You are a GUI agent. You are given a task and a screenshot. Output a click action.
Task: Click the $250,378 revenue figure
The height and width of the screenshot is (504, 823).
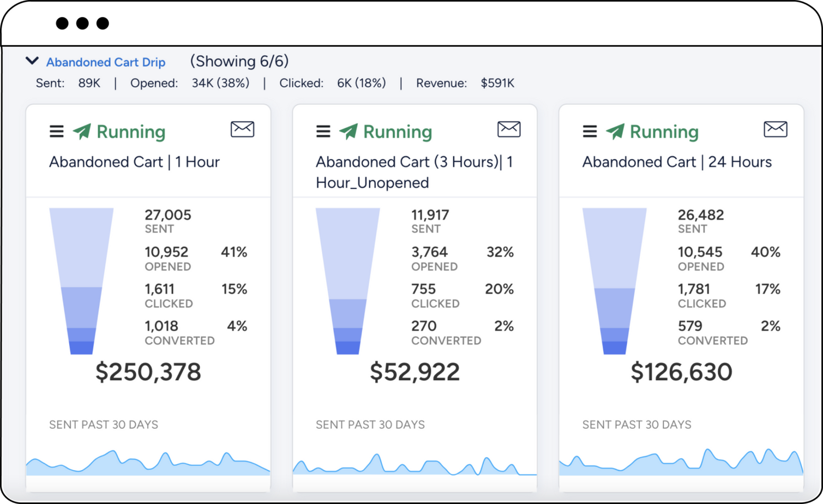coord(148,372)
